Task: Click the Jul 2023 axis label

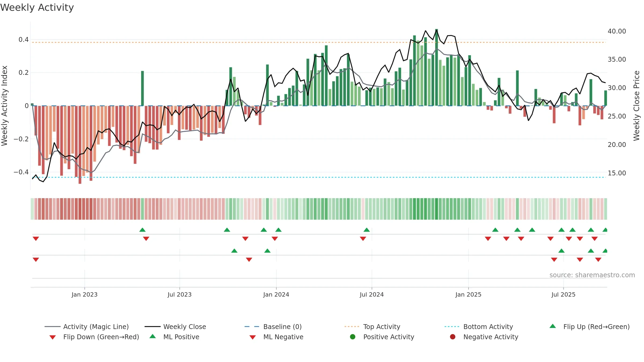Action: click(x=180, y=294)
